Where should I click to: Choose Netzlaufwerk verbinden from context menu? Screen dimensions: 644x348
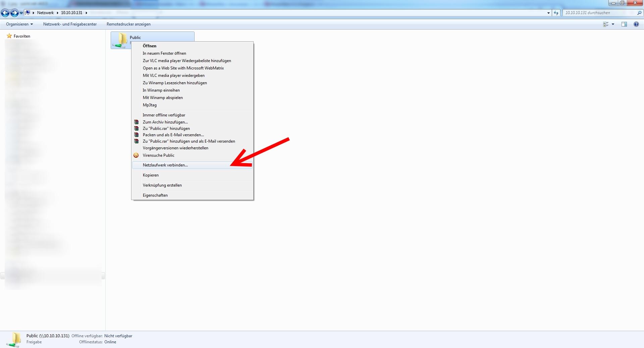pos(165,165)
